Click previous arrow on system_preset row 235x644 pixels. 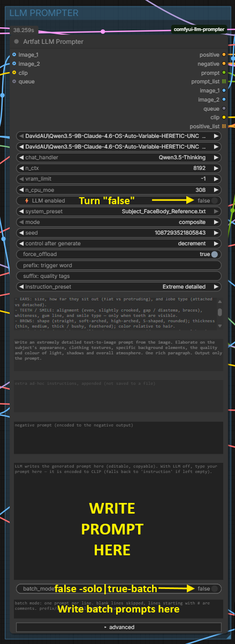(x=21, y=212)
